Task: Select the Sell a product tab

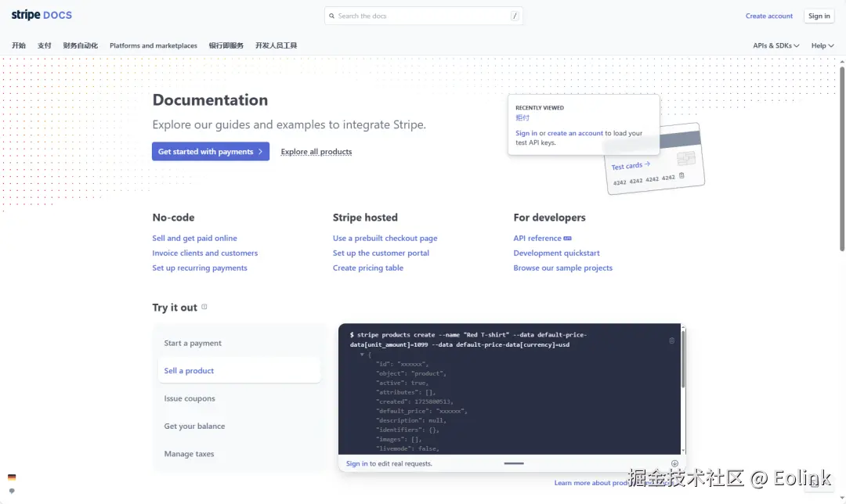Action: [x=239, y=371]
